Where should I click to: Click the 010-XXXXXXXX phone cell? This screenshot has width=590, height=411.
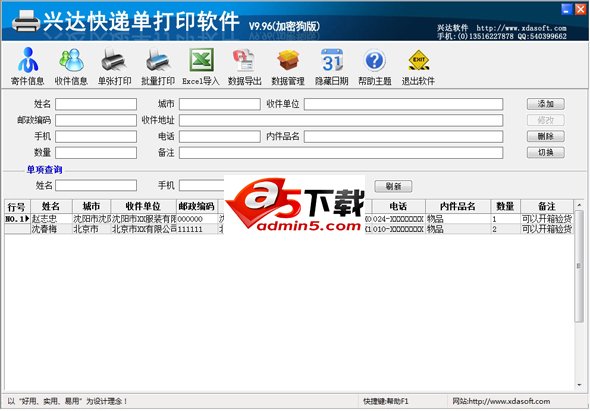398,229
